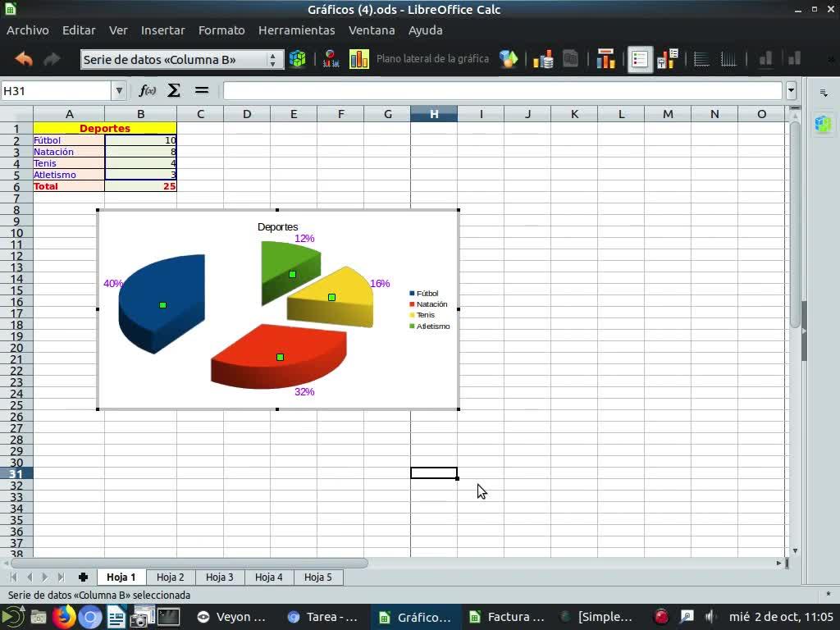Toggle Horizontal Grids
Viewport: 840px width, 630px height.
click(x=701, y=59)
